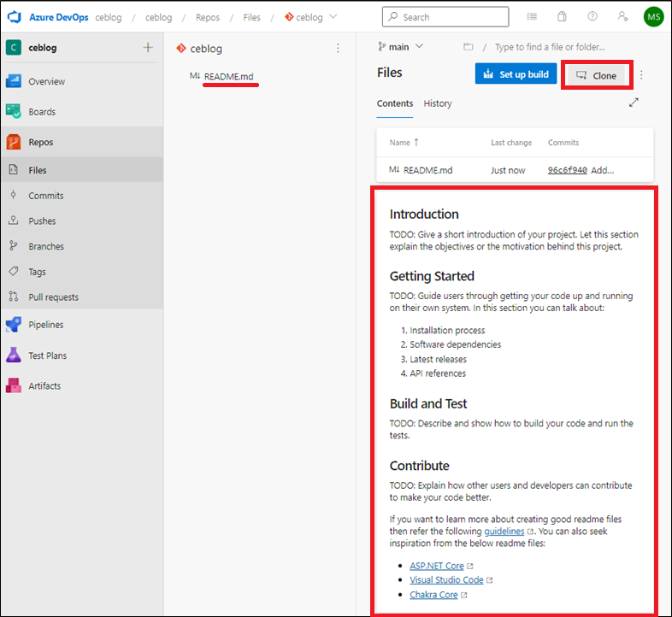
Task: Switch to the History tab
Action: [x=438, y=103]
